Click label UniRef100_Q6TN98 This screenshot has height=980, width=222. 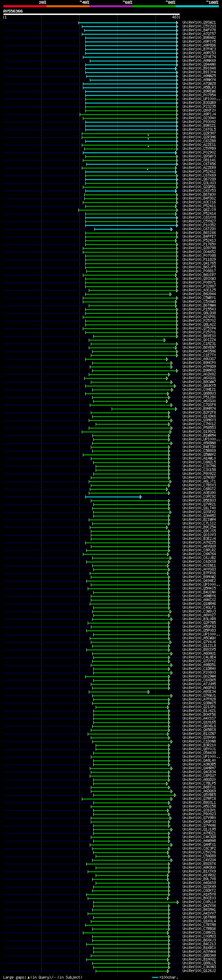pyautogui.click(x=199, y=917)
